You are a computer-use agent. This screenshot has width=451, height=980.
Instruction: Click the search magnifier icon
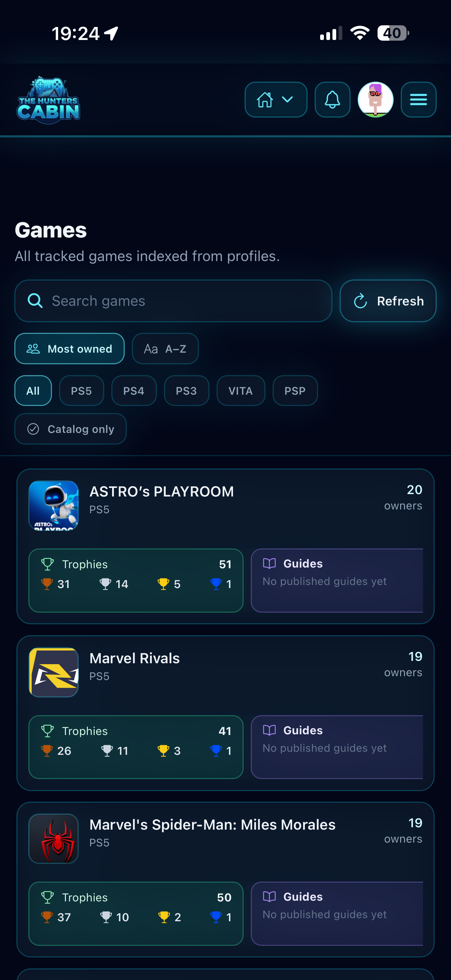(35, 301)
